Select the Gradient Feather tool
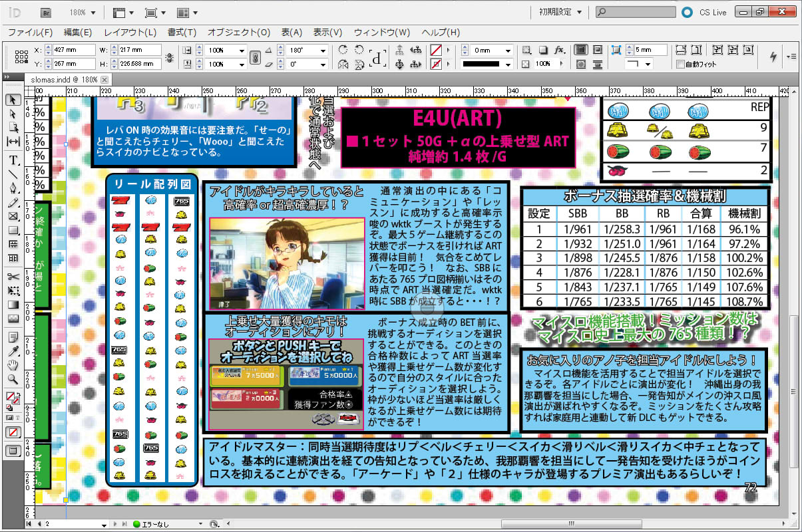 pyautogui.click(x=13, y=319)
